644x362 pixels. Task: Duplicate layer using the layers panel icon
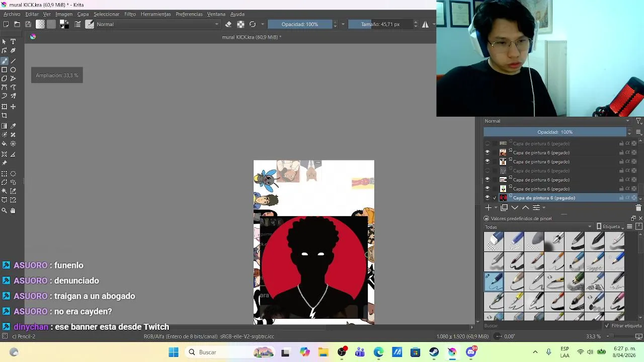[x=504, y=208]
